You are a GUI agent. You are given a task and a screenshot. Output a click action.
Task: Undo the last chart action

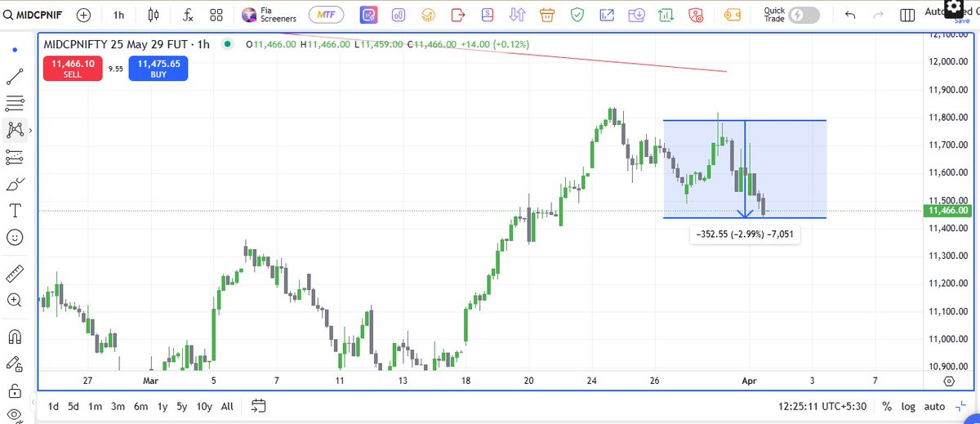pos(851,15)
